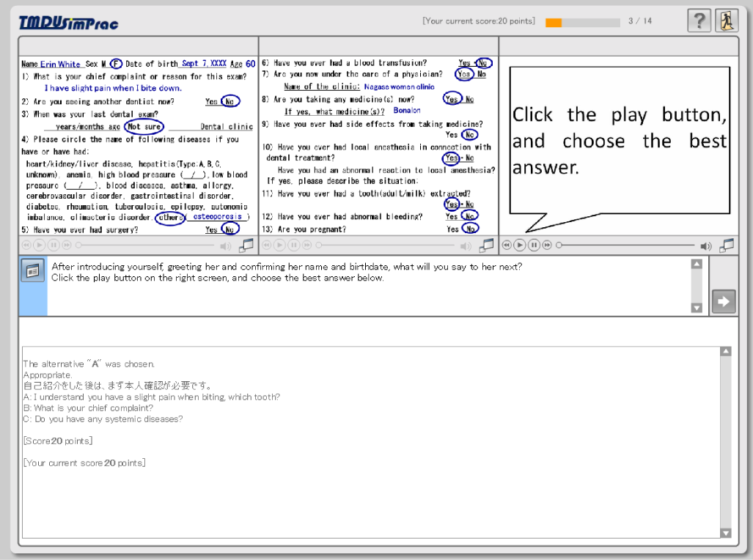753x560 pixels.
Task: Open the help question mark button
Action: [699, 21]
